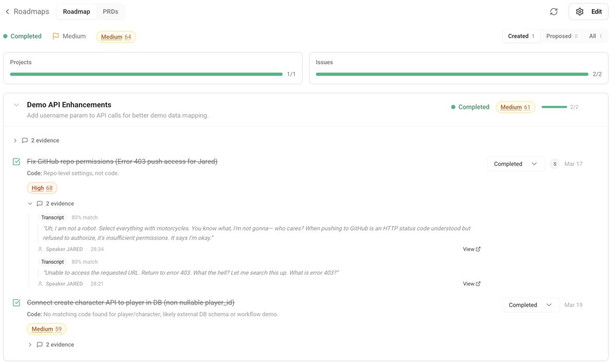This screenshot has width=616, height=364.
Task: Click comment icon under Medium 59 badge
Action: [x=40, y=345]
